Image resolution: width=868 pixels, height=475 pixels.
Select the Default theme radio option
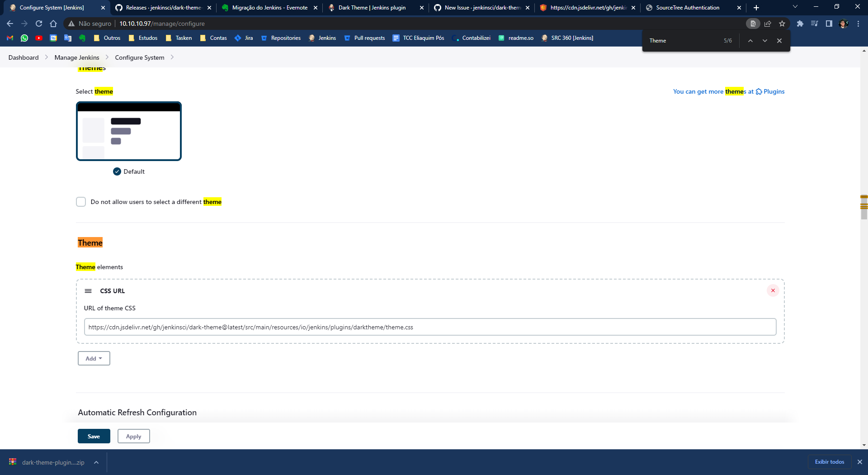[x=117, y=171]
